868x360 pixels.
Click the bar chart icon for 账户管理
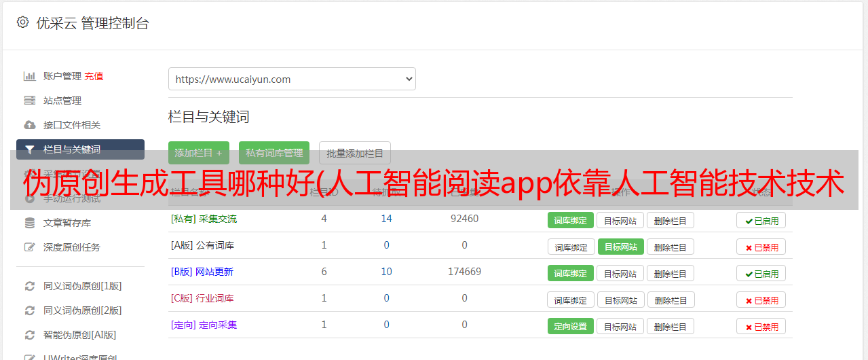[x=29, y=76]
